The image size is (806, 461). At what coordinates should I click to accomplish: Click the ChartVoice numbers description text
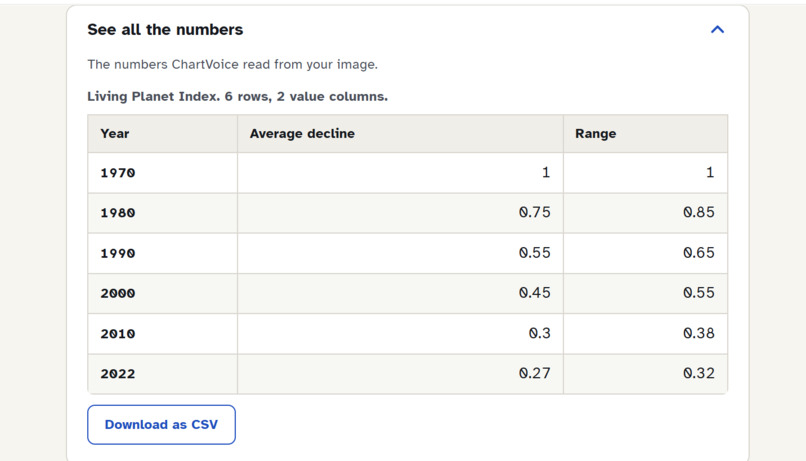[232, 65]
